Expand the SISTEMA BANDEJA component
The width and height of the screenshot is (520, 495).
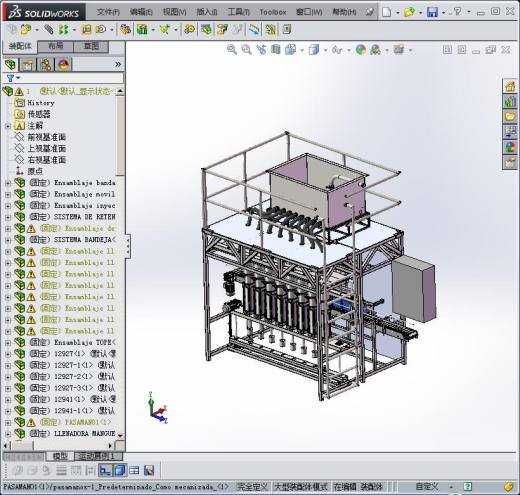[x=8, y=240]
